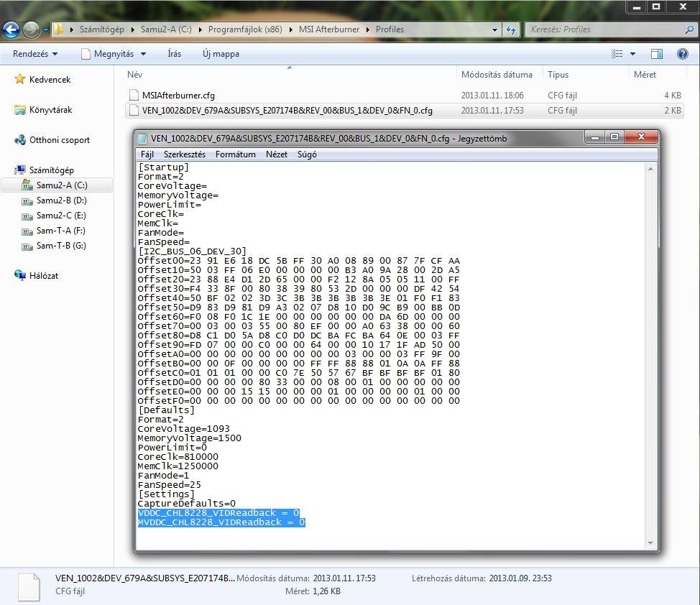Click the Új mappa button
This screenshot has height=605, width=700.
pos(221,54)
